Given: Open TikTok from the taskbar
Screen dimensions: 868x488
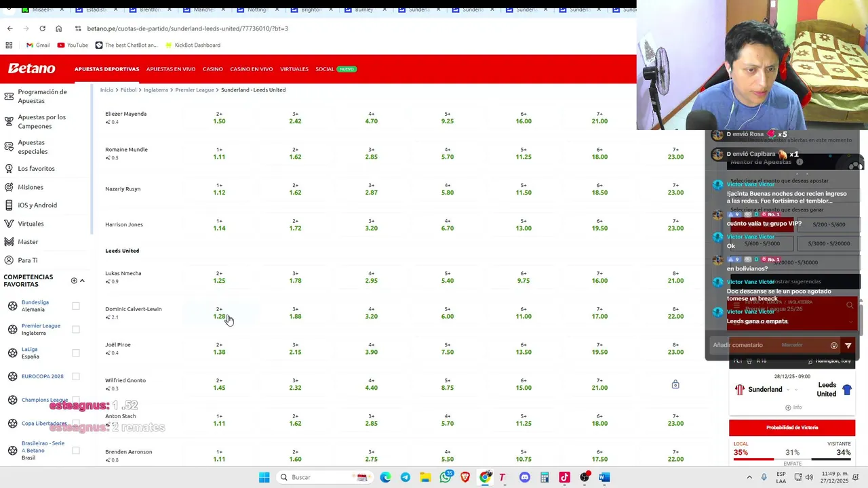Looking at the screenshot, I should 564,477.
